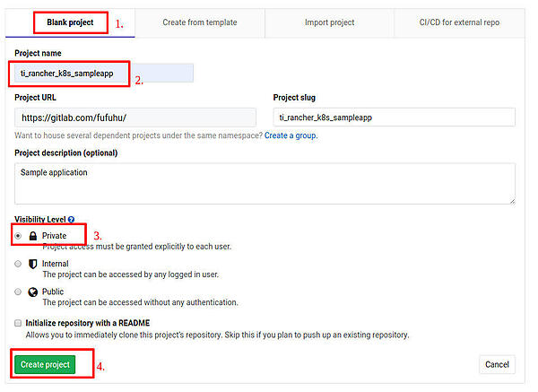Click text 'The project can be accessed by any logged in user.'
538x392 pixels.
click(x=130, y=274)
